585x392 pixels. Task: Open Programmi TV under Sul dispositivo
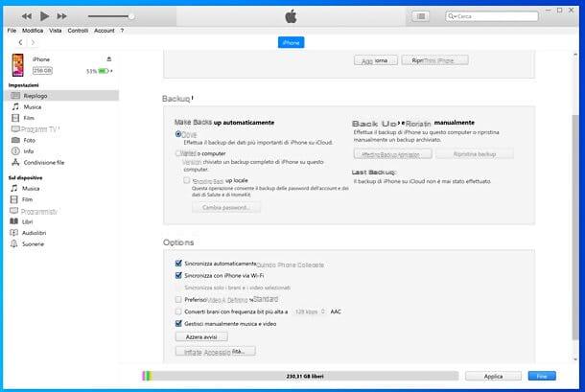point(38,212)
